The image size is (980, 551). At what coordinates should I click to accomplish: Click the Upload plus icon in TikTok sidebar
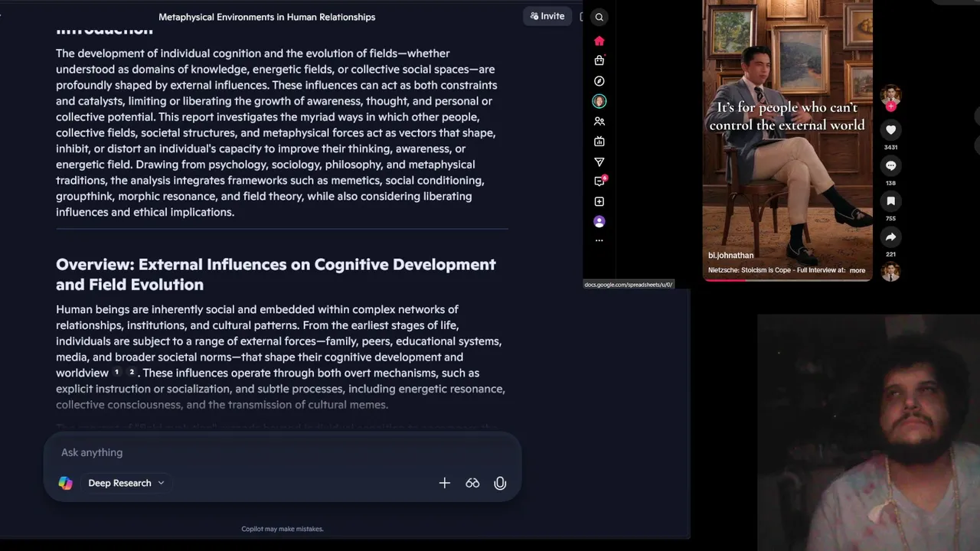coord(599,201)
